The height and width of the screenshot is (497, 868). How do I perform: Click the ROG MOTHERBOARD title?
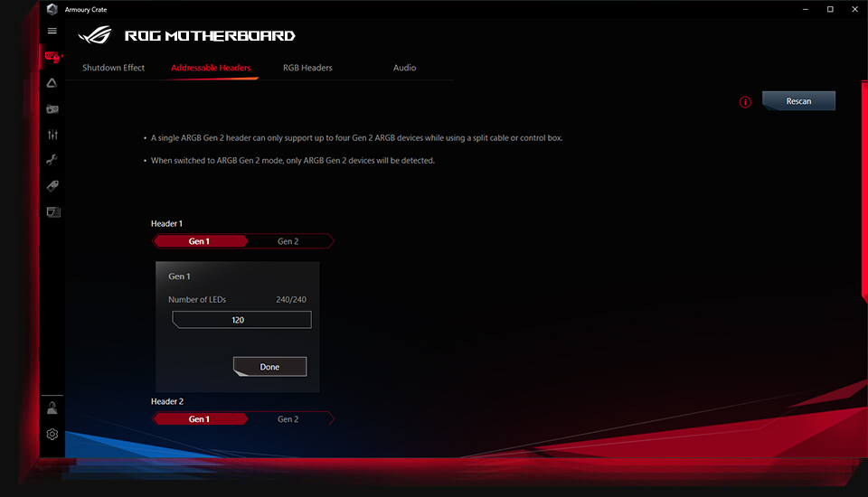click(x=210, y=36)
